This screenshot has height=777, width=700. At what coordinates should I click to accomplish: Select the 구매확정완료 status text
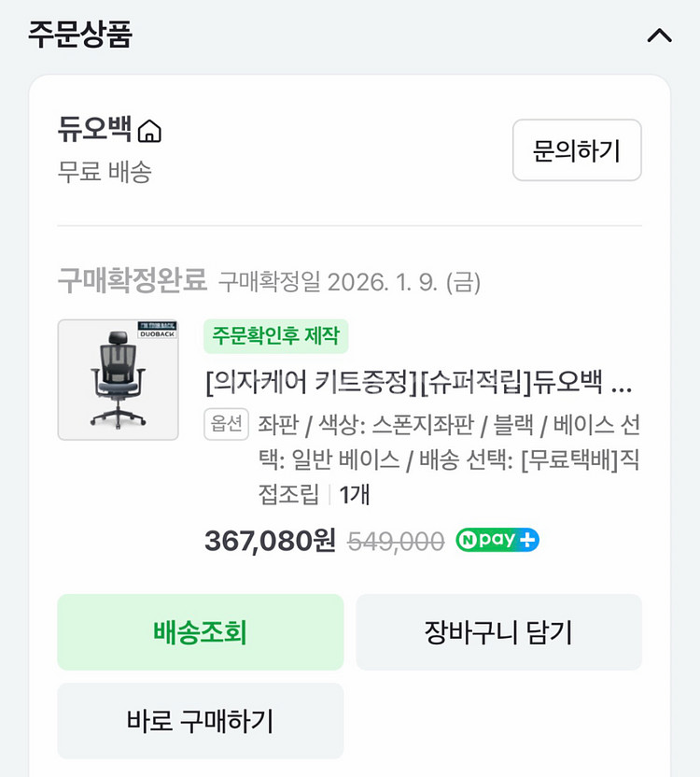pos(133,280)
